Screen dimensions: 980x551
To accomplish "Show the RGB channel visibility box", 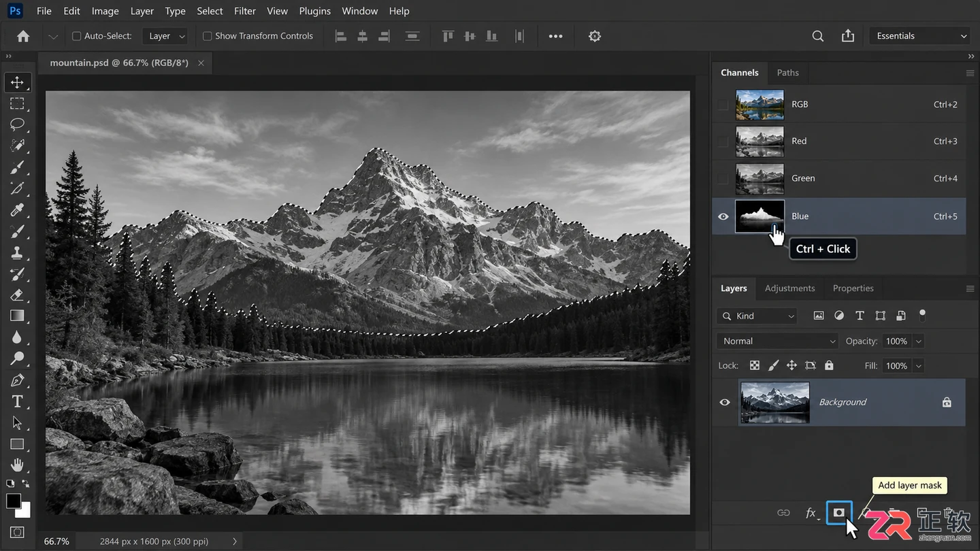I will [723, 105].
